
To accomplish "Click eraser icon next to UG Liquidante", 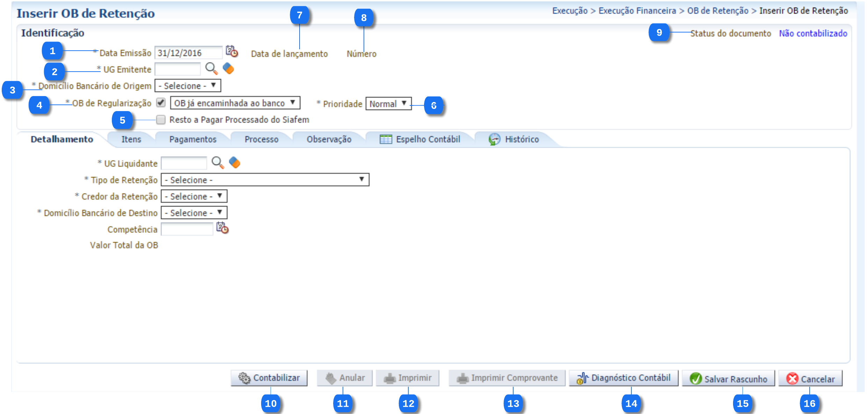I will pos(235,163).
